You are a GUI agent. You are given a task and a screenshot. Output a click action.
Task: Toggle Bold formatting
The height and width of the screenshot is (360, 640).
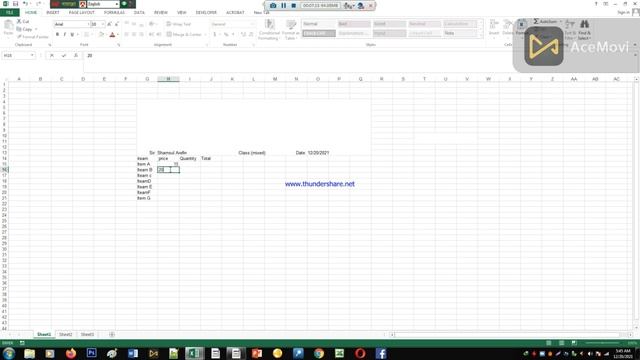[x=57, y=35]
